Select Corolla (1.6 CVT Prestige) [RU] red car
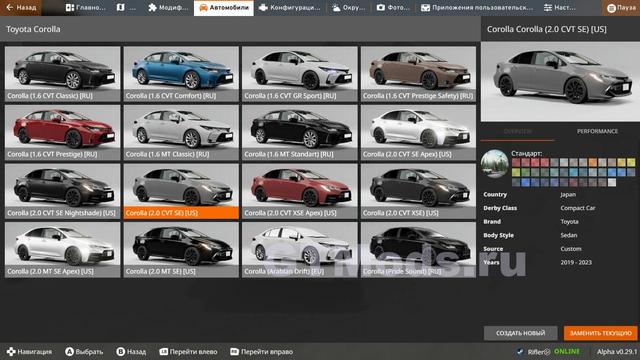 (x=62, y=132)
